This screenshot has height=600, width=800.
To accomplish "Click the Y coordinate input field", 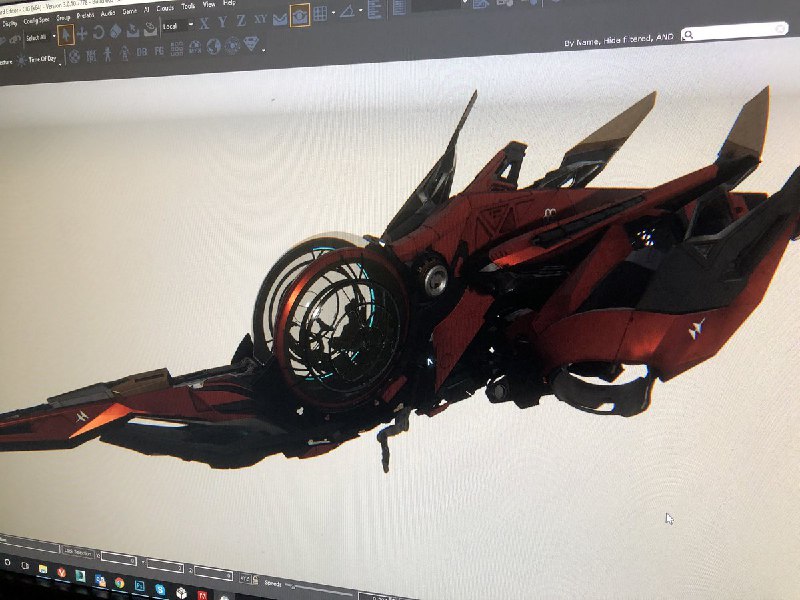I will (x=165, y=567).
